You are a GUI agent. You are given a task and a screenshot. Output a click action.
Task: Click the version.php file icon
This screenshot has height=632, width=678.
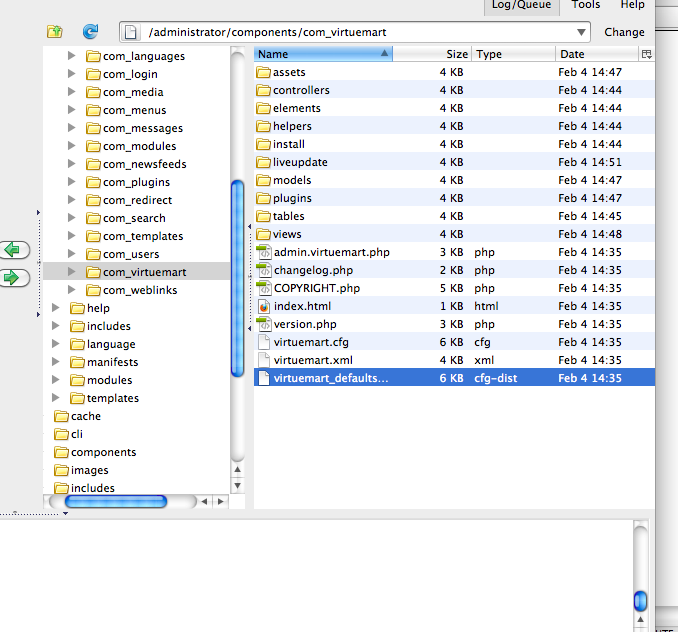[x=263, y=324]
